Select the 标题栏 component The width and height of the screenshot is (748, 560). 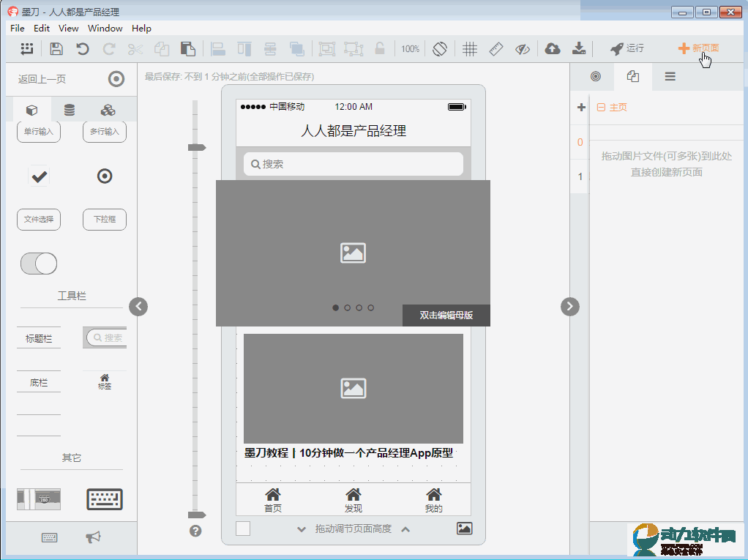click(x=39, y=338)
